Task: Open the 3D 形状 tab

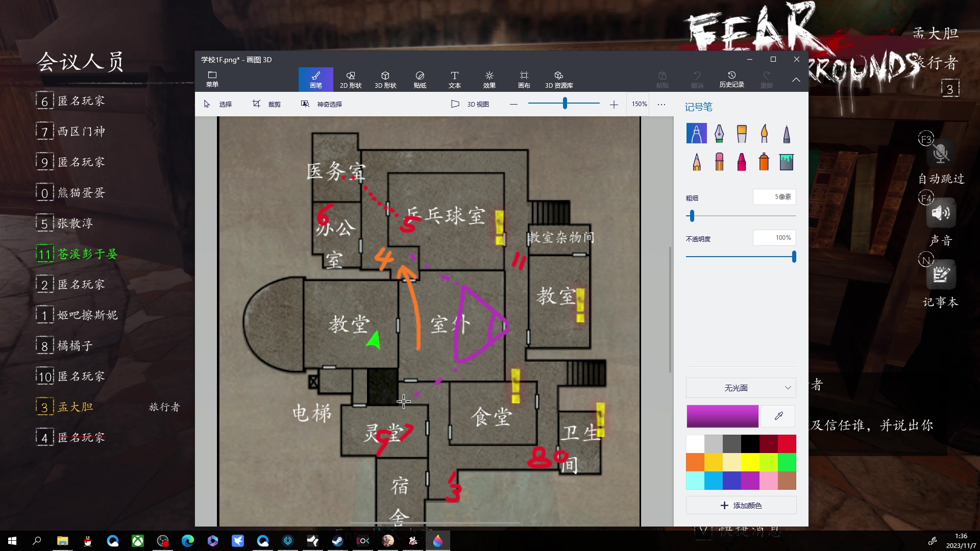Action: point(385,80)
